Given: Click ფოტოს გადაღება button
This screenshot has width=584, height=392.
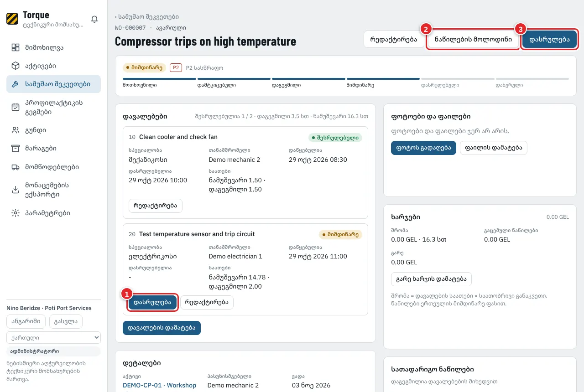Looking at the screenshot, I should (x=423, y=148).
